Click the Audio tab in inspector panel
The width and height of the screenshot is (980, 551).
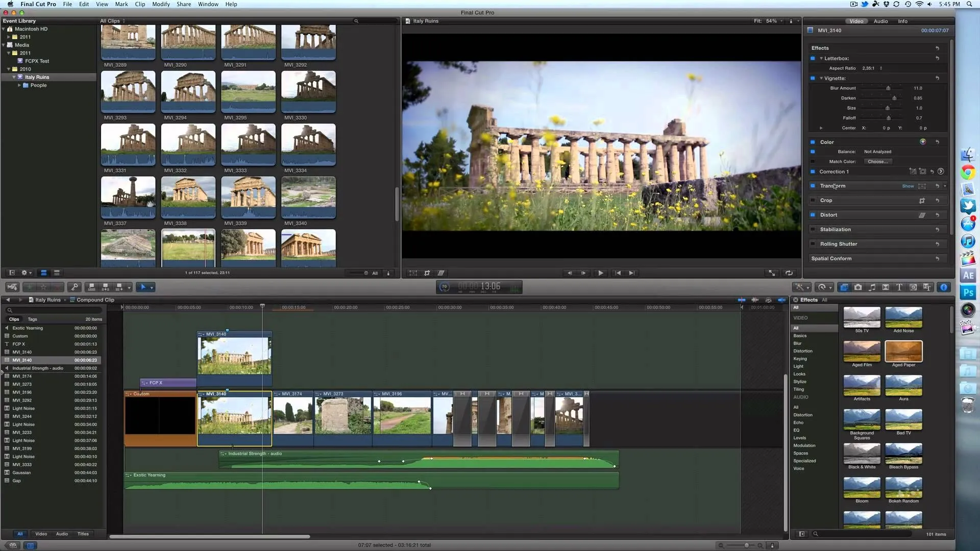click(880, 21)
